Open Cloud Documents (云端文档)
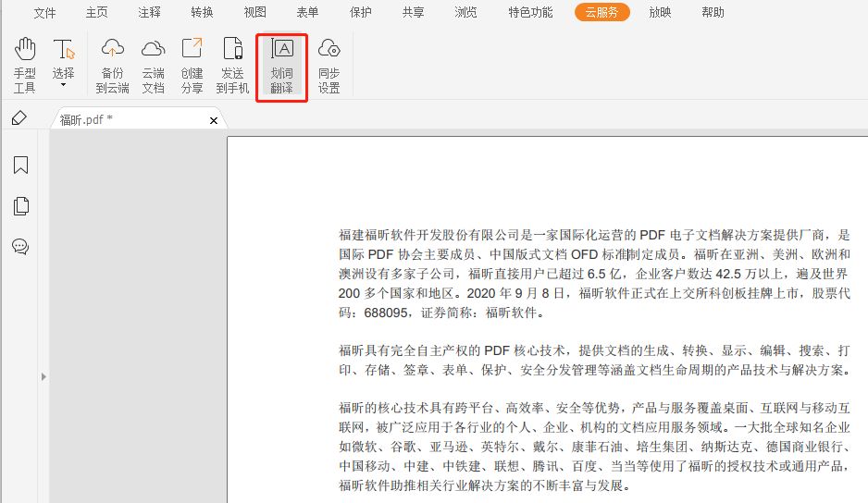Viewport: 868px width, 503px height. pyautogui.click(x=153, y=66)
